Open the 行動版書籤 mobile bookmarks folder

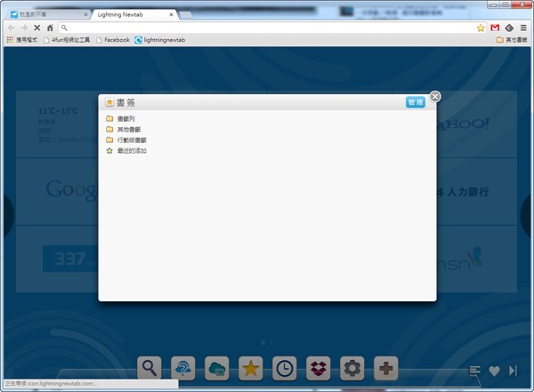pyautogui.click(x=126, y=140)
